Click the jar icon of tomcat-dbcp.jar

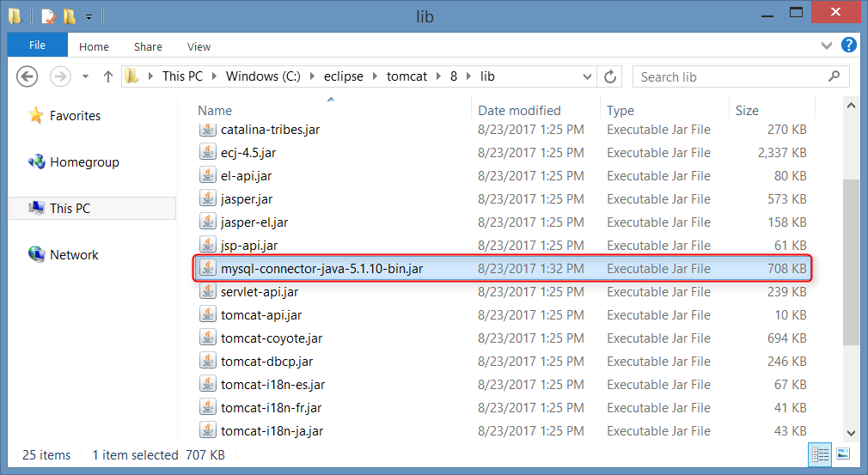[x=208, y=361]
